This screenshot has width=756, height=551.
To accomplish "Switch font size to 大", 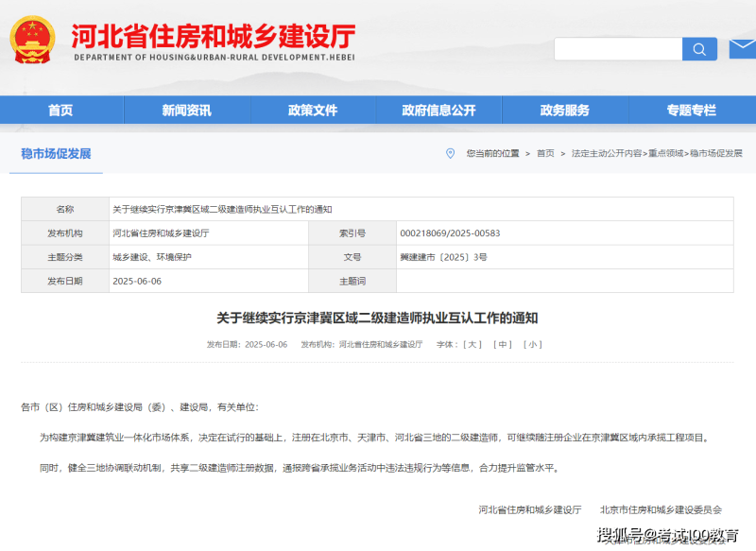I will coord(472,345).
